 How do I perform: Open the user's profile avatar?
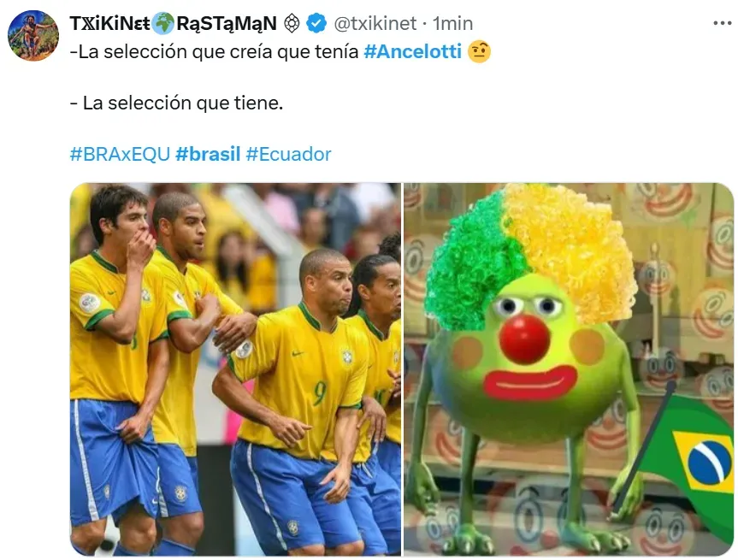tap(33, 36)
